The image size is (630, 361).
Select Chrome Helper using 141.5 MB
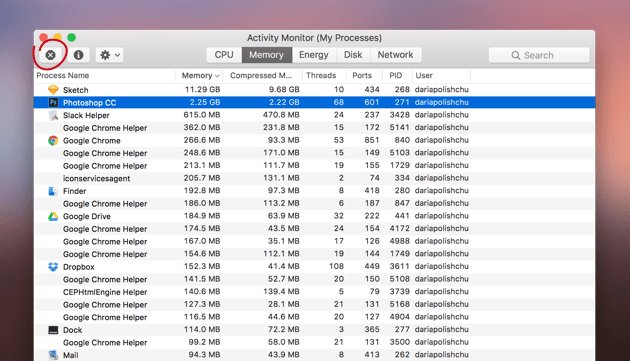pyautogui.click(x=105, y=280)
